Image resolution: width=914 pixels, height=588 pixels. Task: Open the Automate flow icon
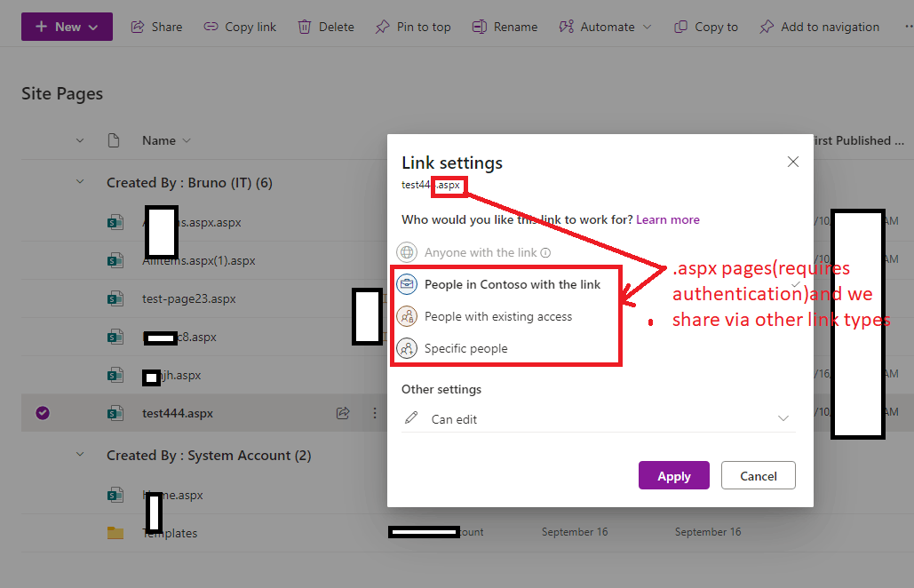[x=566, y=27]
